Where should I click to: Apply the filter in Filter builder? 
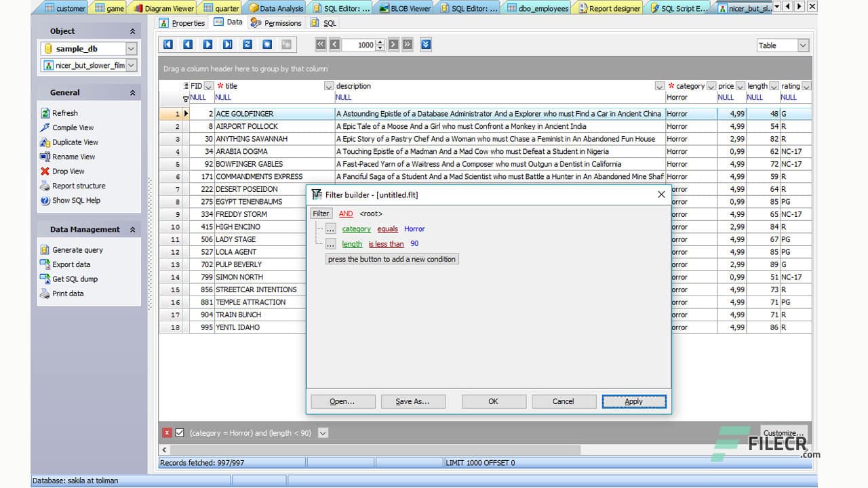[x=633, y=401]
